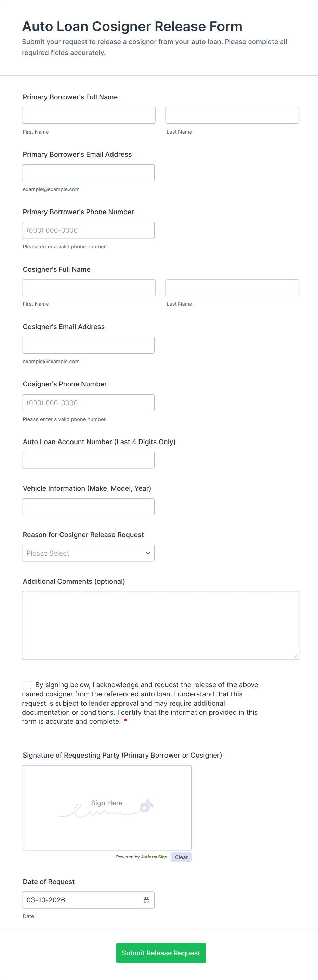Focus the Cosigner's Email Address field

(x=88, y=345)
